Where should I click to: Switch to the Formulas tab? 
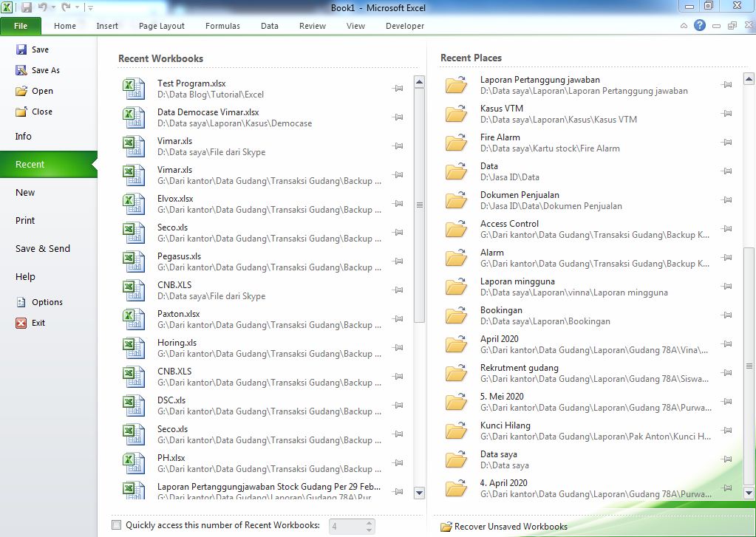[222, 26]
